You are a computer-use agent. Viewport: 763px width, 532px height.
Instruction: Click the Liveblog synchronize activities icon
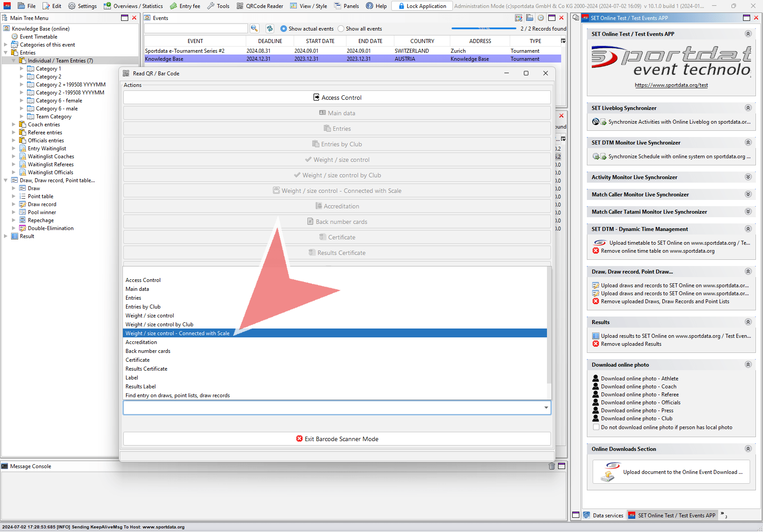596,122
